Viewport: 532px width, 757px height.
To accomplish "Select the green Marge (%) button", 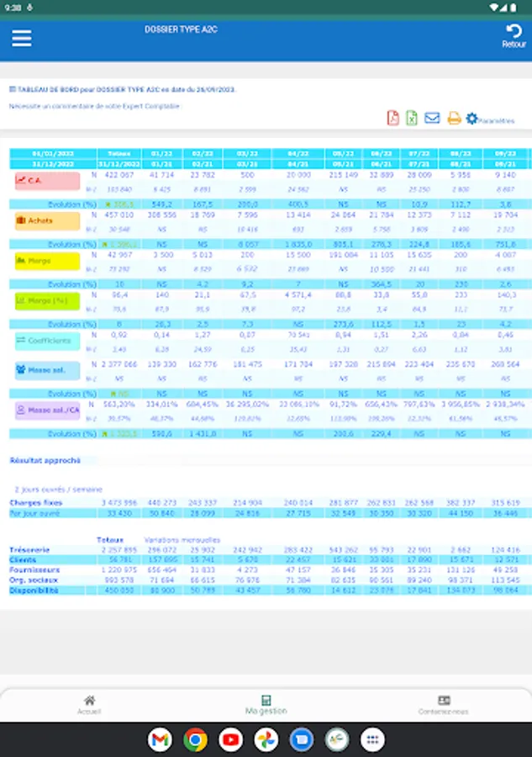I will point(47,301).
